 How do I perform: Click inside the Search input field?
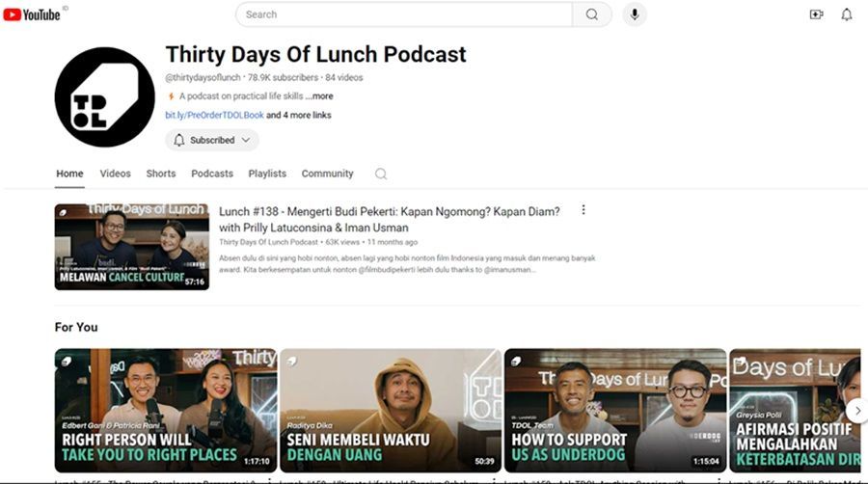404,14
